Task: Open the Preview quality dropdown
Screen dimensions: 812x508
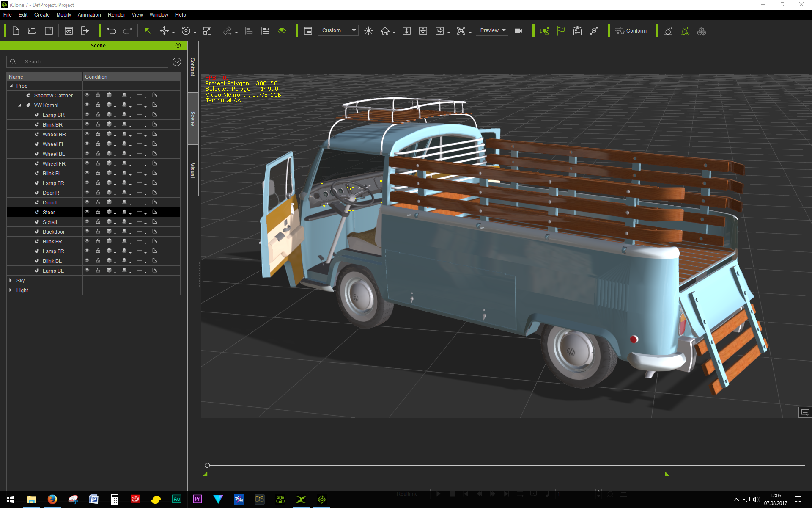Action: 492,30
